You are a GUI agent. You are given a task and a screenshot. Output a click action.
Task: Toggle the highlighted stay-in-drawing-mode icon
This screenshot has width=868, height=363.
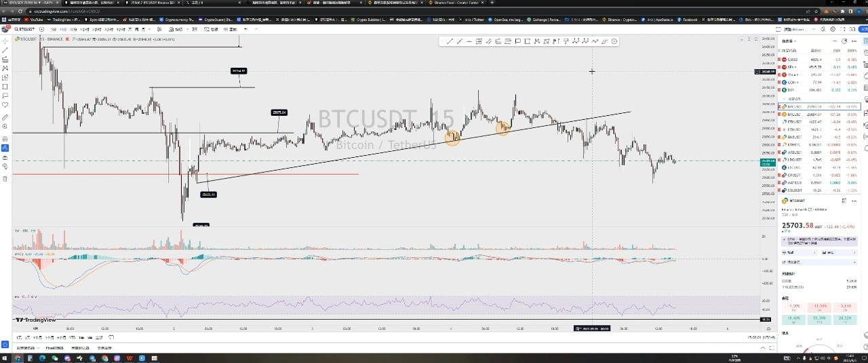[x=5, y=148]
